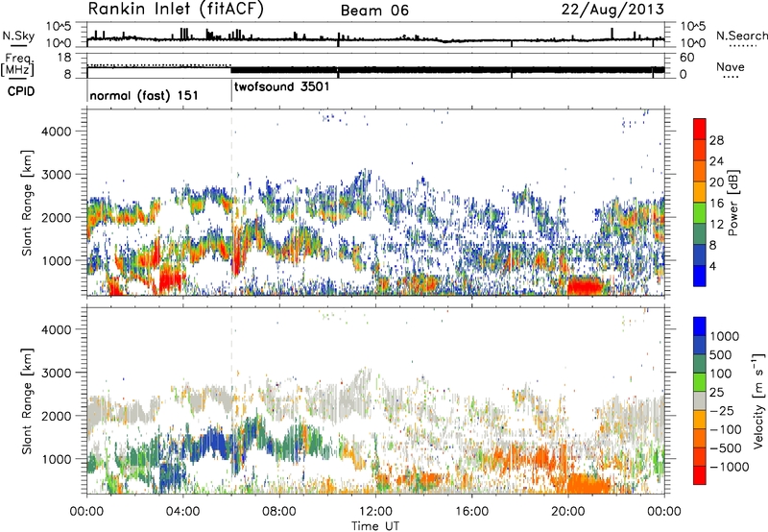Click the blue bottom of power colorbar
The image size is (768, 532).
(x=700, y=276)
